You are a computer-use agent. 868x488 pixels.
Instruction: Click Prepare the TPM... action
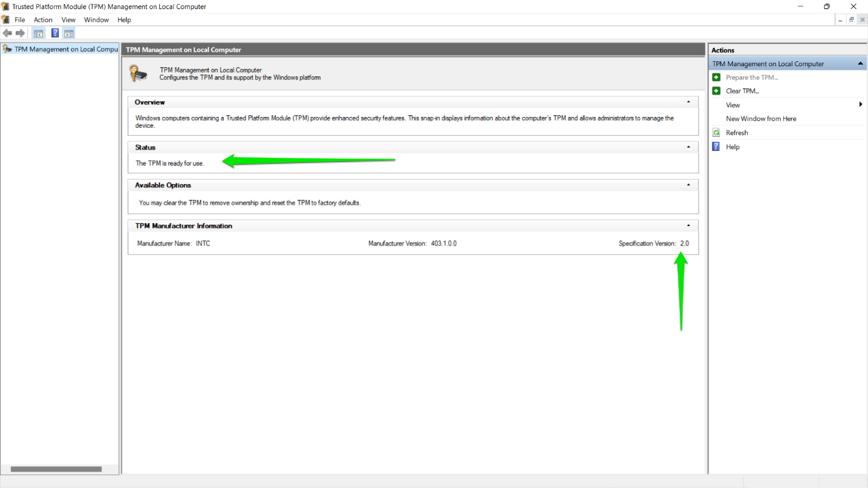coord(752,77)
